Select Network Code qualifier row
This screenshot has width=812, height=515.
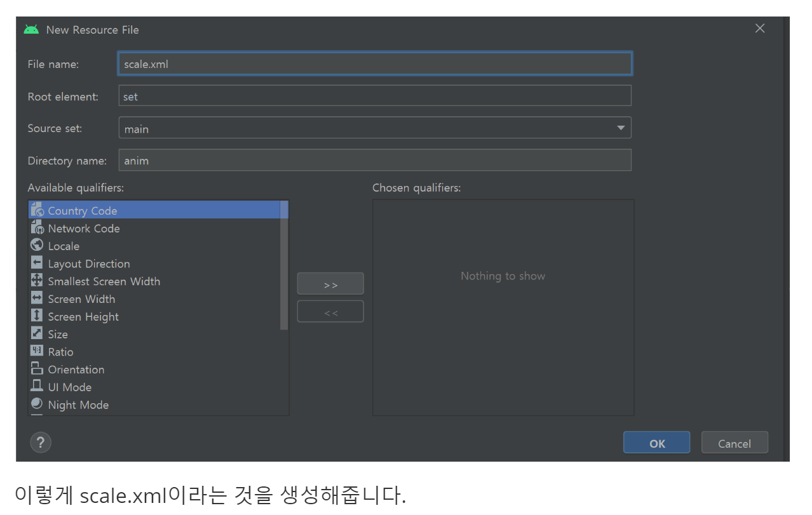(154, 228)
